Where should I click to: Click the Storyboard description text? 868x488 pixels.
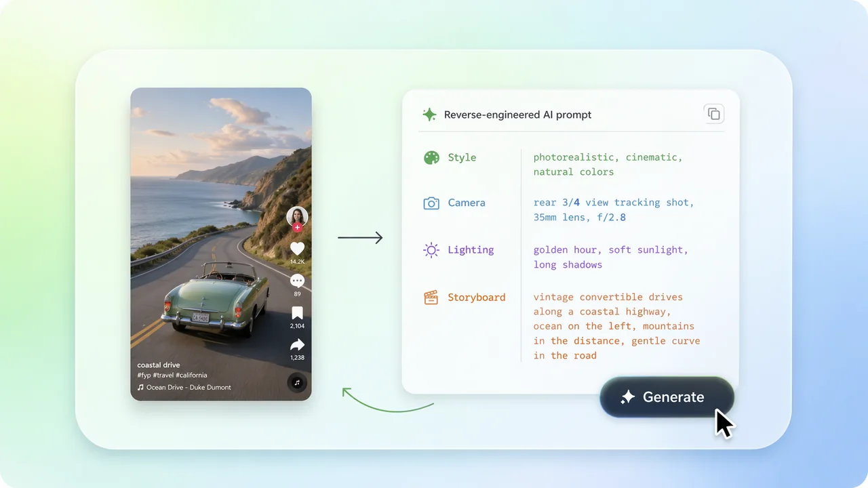pos(616,326)
